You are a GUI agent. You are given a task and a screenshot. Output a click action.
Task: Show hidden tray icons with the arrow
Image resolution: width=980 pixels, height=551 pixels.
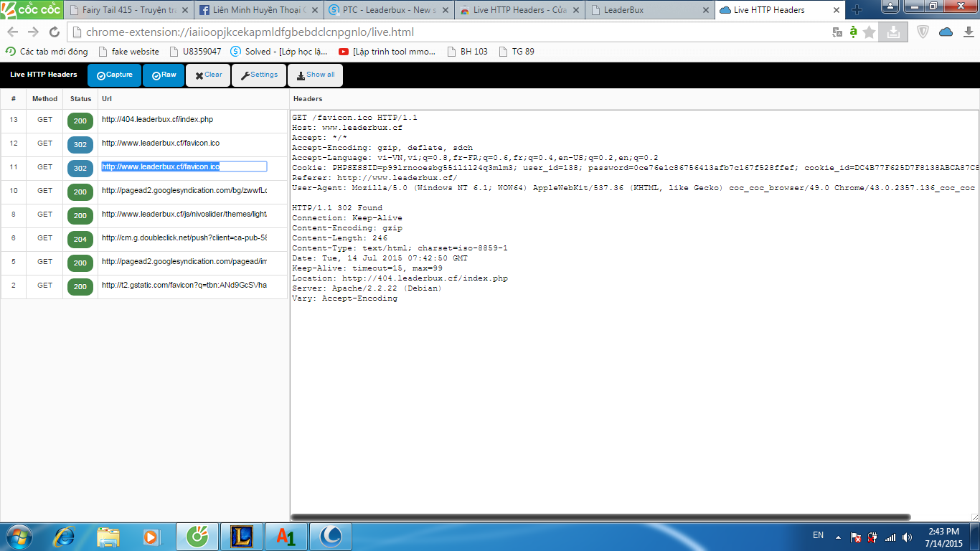pos(837,537)
